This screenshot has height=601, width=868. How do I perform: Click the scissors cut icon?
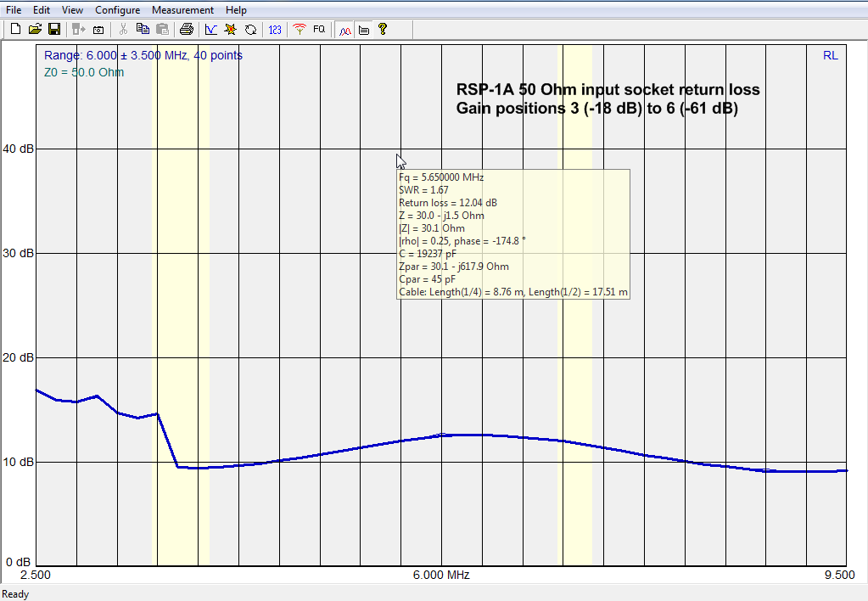pyautogui.click(x=123, y=30)
